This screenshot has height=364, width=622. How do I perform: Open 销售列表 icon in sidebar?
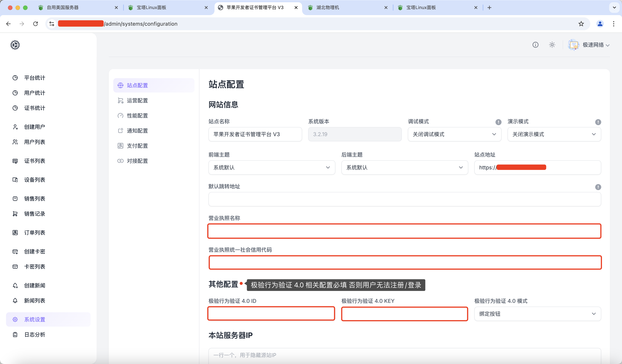pos(15,199)
